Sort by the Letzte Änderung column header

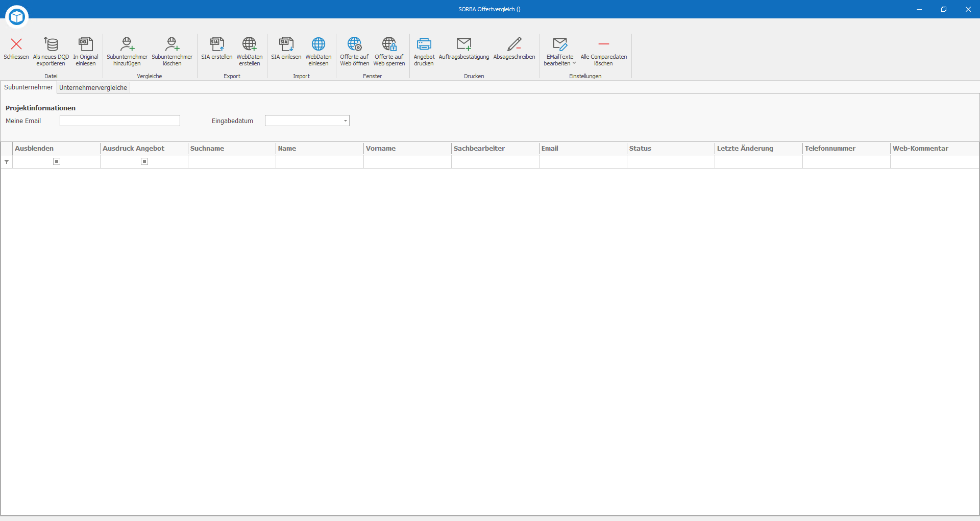[758, 149]
